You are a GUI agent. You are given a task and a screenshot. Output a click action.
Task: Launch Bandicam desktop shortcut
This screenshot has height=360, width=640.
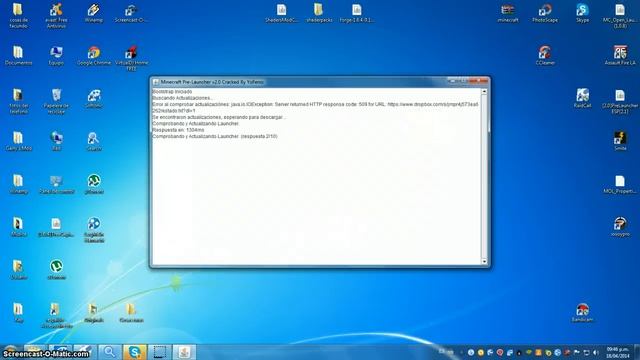582,313
